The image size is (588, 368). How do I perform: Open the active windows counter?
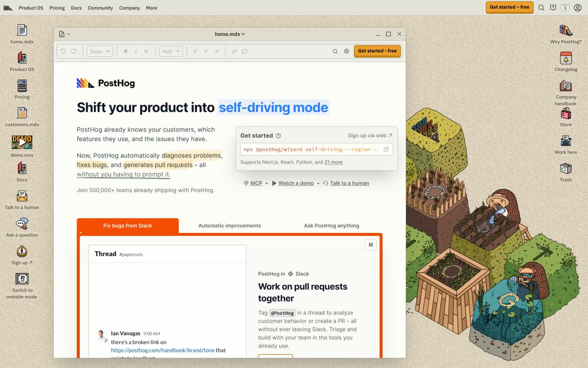[x=565, y=8]
